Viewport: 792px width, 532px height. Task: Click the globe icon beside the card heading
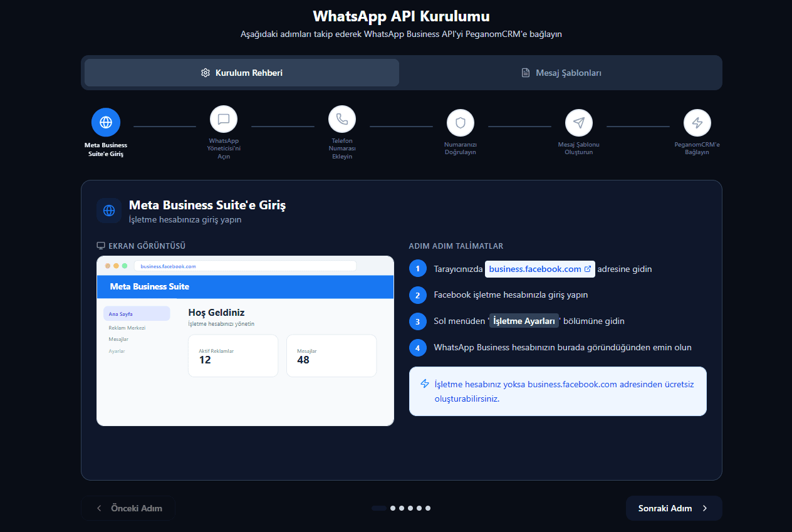pos(109,211)
